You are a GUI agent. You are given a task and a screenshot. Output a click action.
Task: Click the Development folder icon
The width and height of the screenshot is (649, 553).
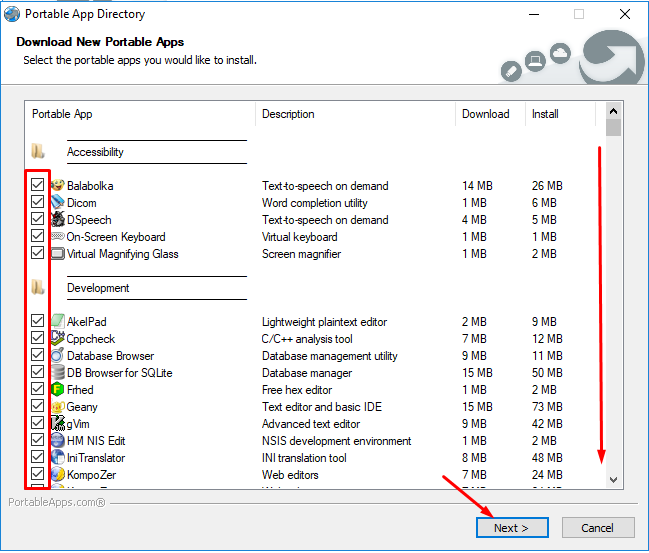point(38,287)
